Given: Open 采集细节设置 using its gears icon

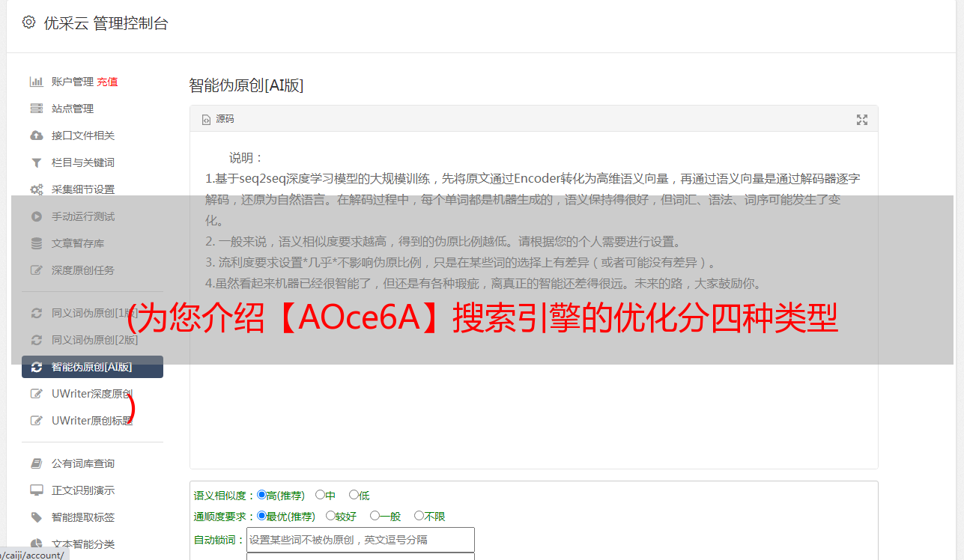Looking at the screenshot, I should (36, 189).
